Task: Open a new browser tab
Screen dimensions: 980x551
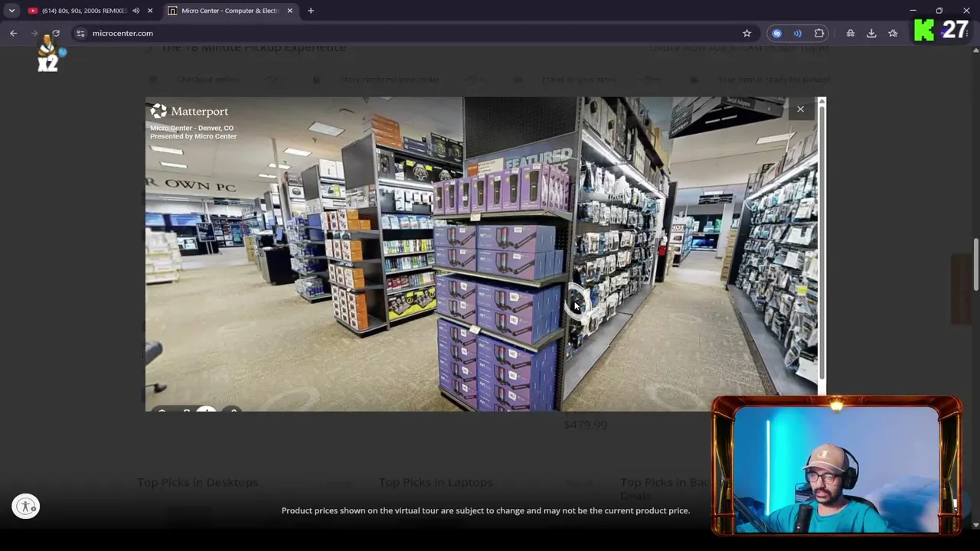Action: pos(311,11)
